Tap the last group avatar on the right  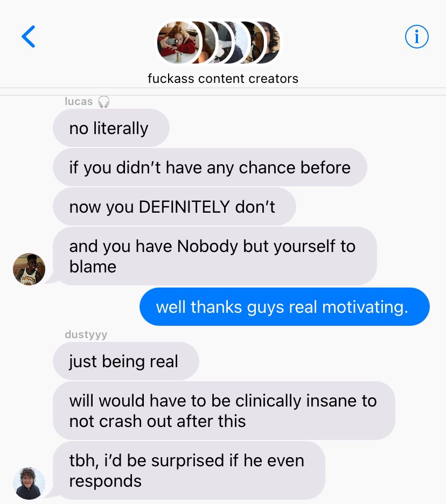[273, 43]
